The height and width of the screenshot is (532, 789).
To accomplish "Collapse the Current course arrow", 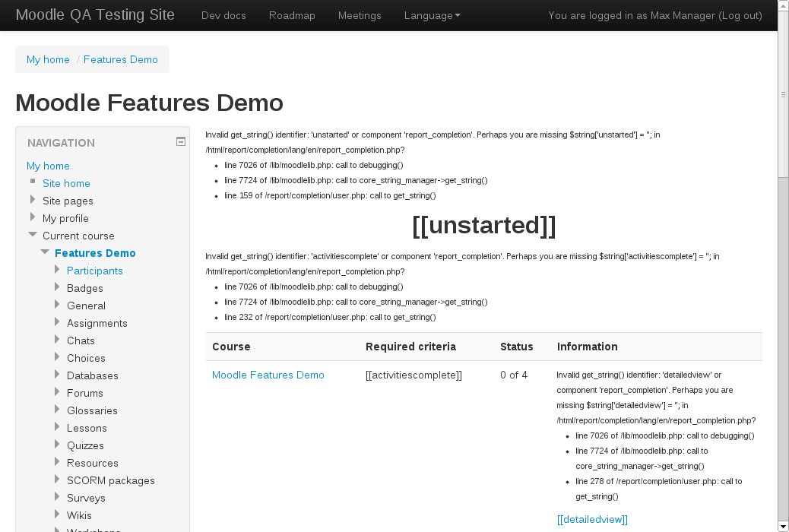I will (x=33, y=235).
